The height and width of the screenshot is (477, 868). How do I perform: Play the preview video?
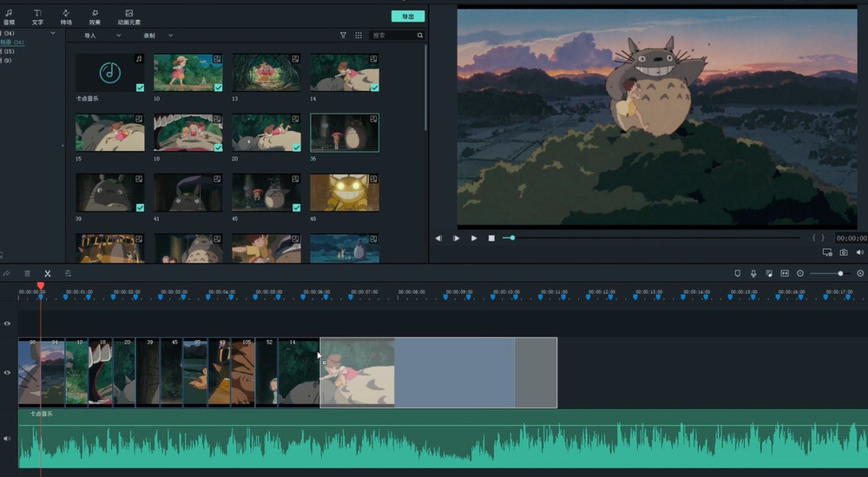(x=474, y=238)
